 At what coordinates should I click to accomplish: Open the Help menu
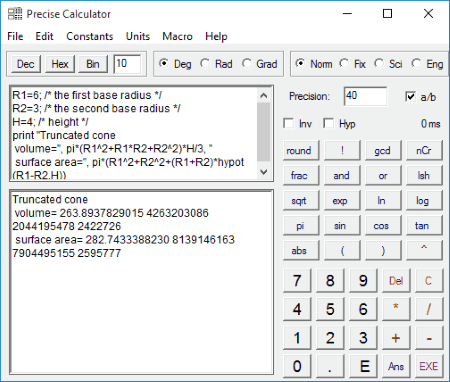216,36
